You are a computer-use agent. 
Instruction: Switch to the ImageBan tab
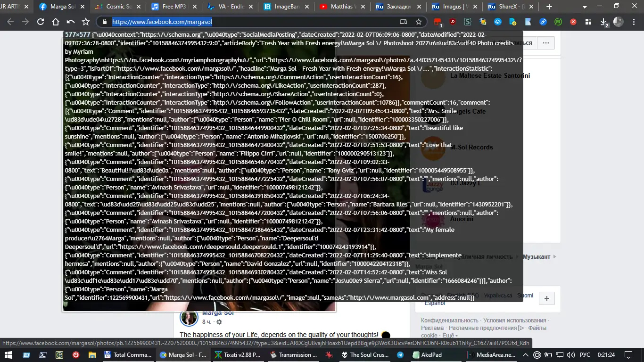click(286, 7)
